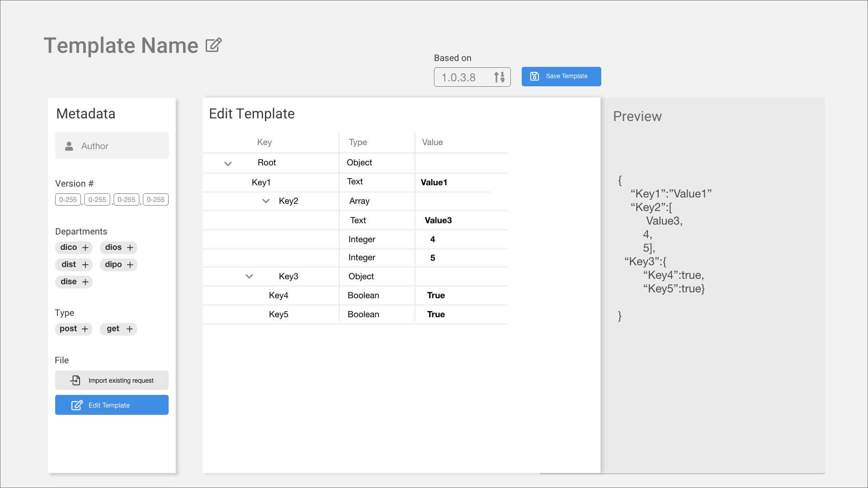Collapse the Root row chevron
The image size is (868, 488).
point(228,164)
